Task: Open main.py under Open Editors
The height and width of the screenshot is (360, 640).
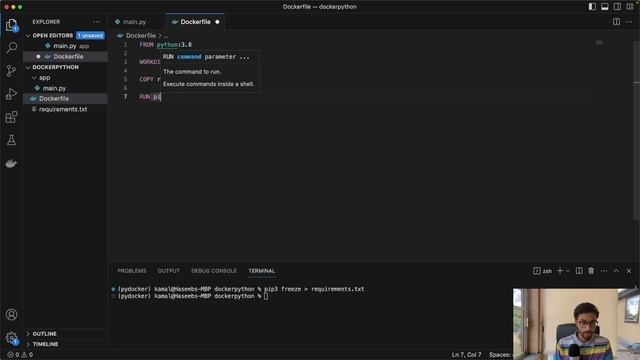Action: 65,46
